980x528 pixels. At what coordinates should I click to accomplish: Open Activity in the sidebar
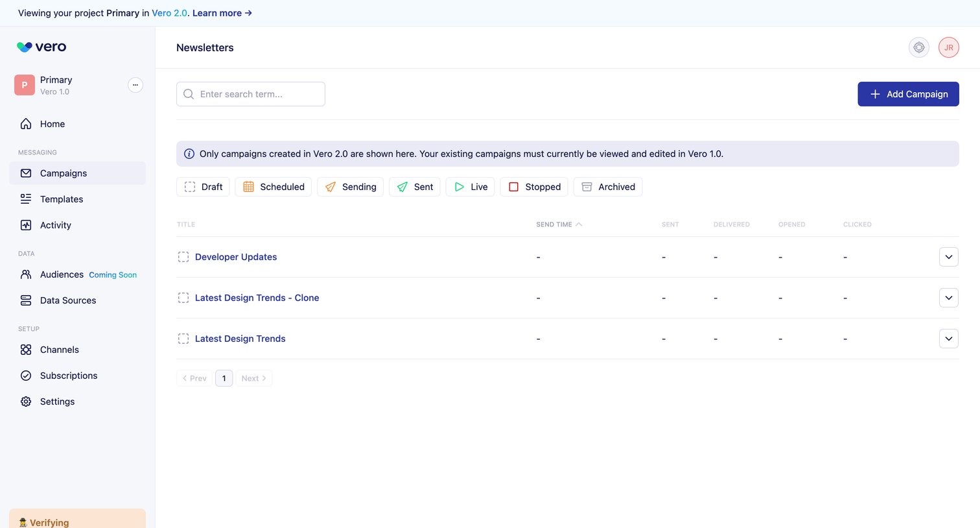pyautogui.click(x=78, y=225)
